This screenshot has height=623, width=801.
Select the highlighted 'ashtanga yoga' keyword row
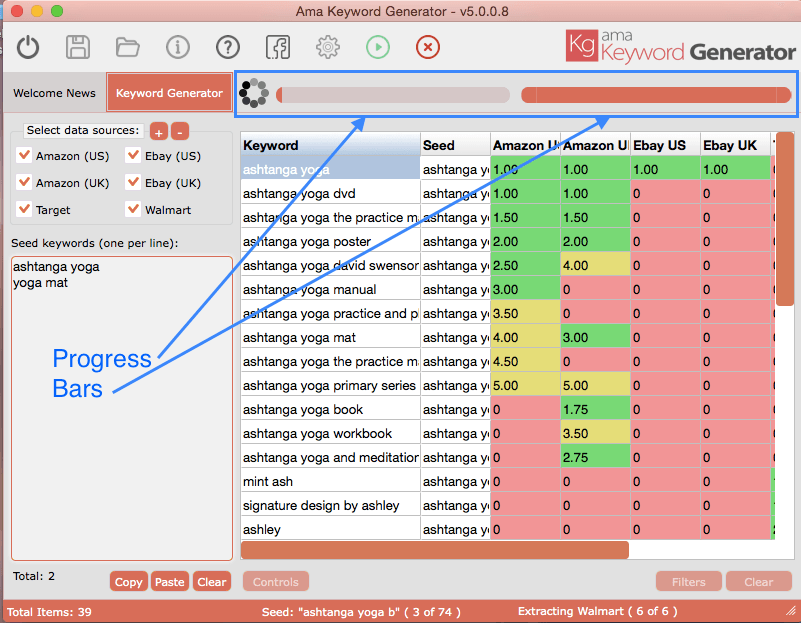click(331, 170)
